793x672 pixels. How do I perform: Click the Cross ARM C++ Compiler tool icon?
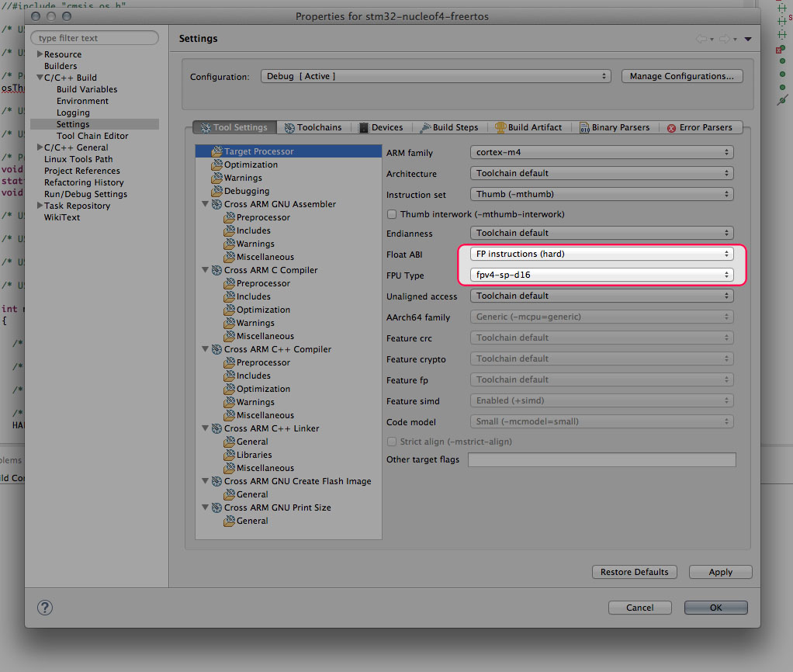click(217, 349)
